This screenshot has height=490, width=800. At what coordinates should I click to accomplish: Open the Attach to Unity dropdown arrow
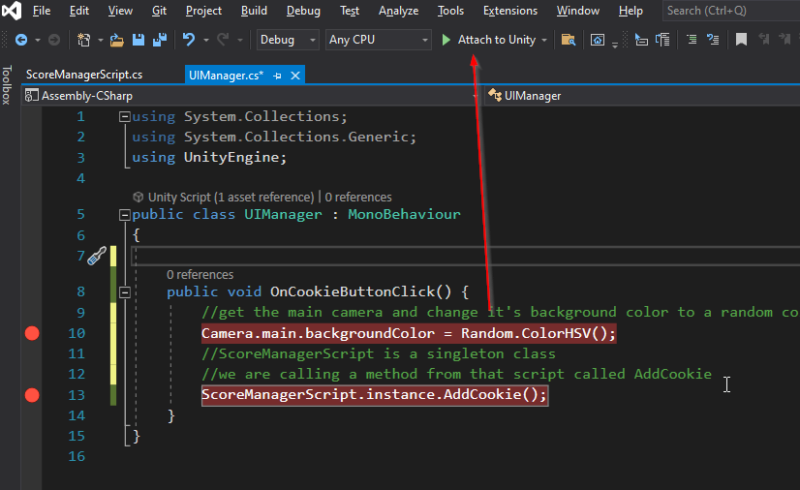[544, 40]
